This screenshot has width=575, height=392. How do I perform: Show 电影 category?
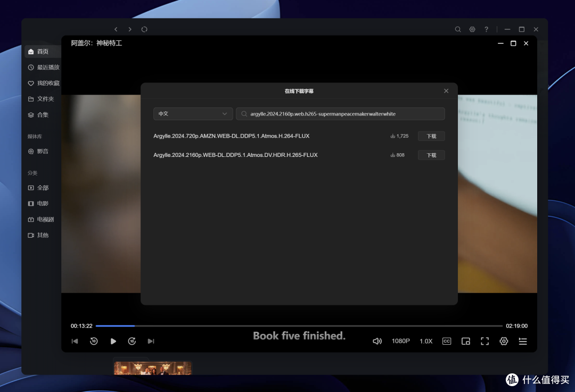38,203
